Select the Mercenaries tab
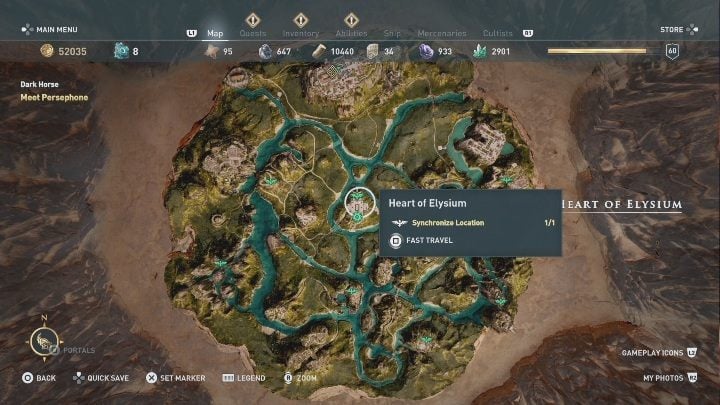Screen dimensions: 720x405 click(442, 33)
